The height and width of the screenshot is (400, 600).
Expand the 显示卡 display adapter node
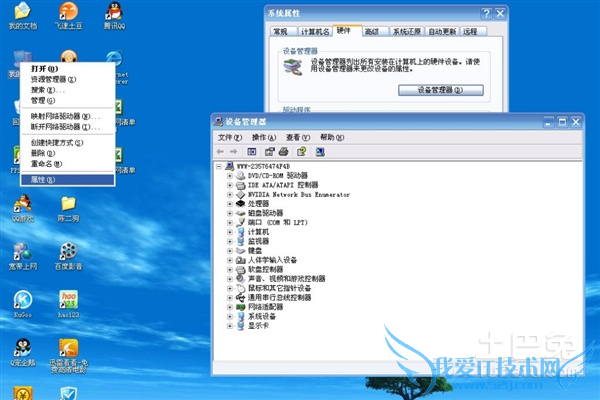(230, 326)
